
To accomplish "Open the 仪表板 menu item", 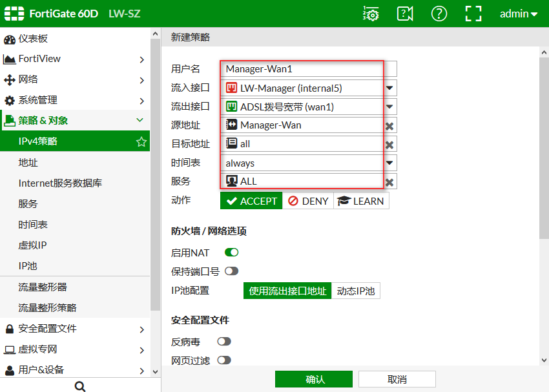I will [75, 39].
